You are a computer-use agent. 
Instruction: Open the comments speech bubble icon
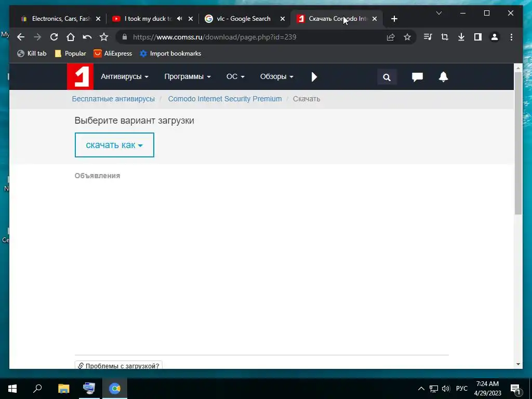(417, 77)
